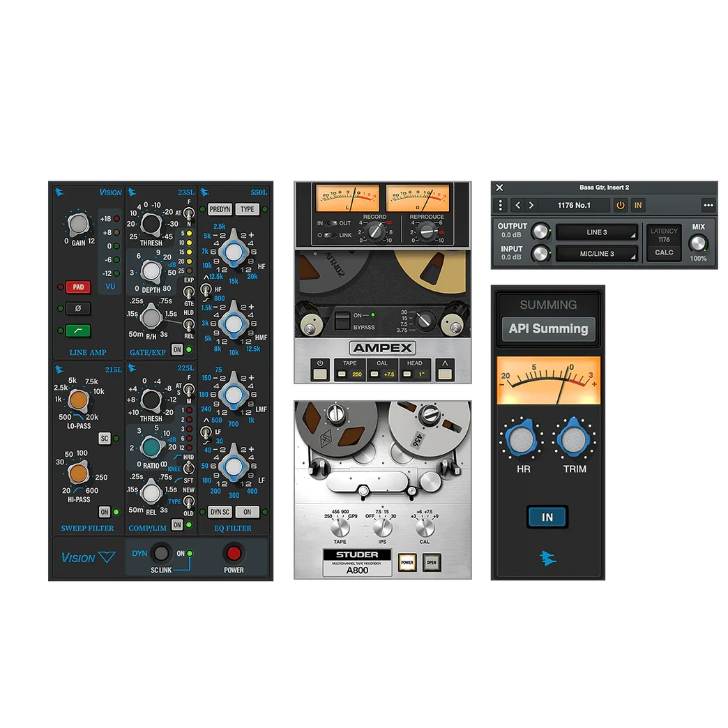Click the INPUT gain knob
The height and width of the screenshot is (728, 728).
click(540, 253)
